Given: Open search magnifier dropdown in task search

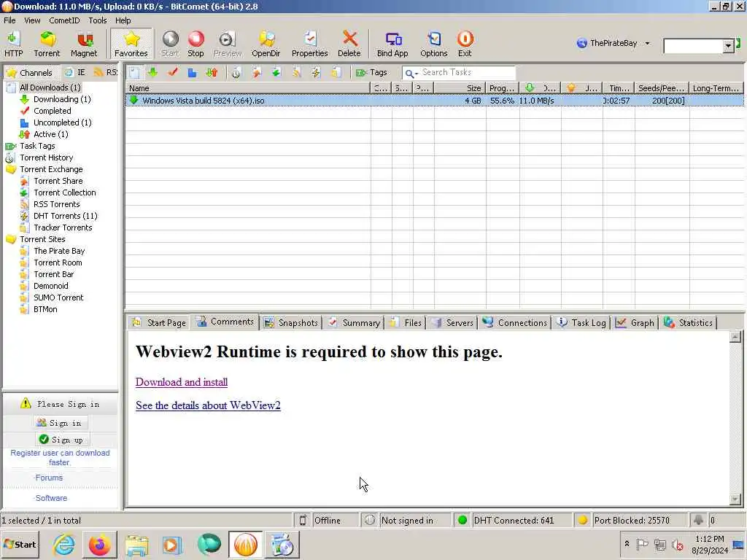Looking at the screenshot, I should click(x=411, y=73).
